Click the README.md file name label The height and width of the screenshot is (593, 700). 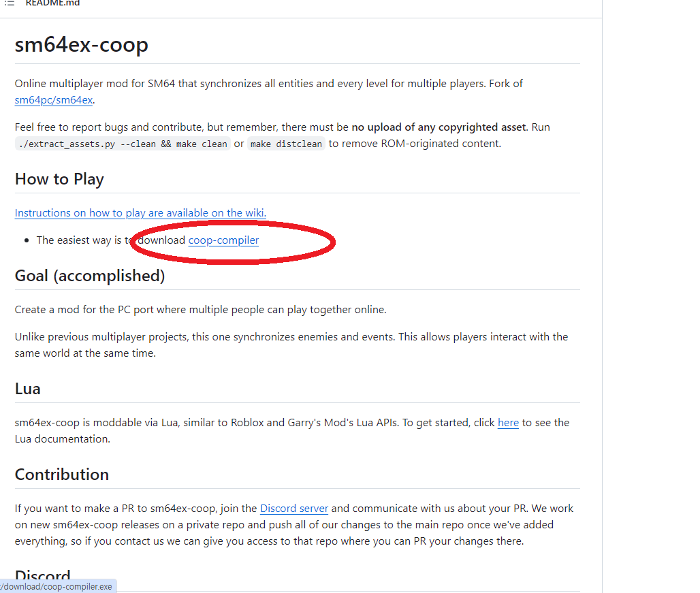[52, 3]
